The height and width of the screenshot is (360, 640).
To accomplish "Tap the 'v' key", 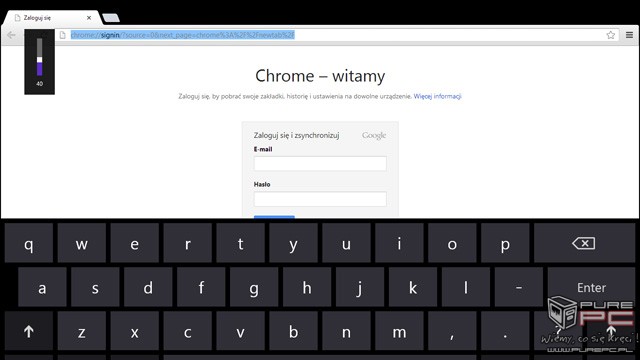I will 240,331.
